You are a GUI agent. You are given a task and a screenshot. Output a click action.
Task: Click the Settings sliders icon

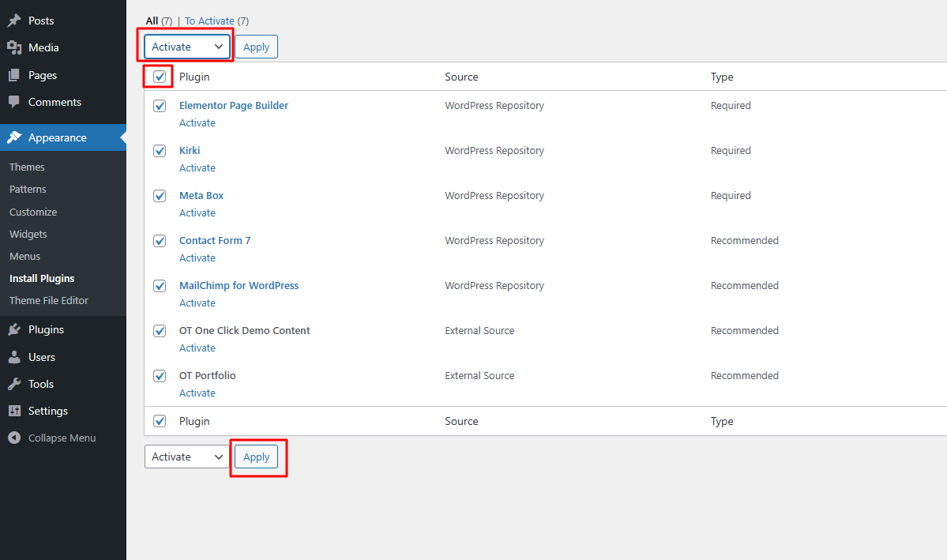[14, 412]
